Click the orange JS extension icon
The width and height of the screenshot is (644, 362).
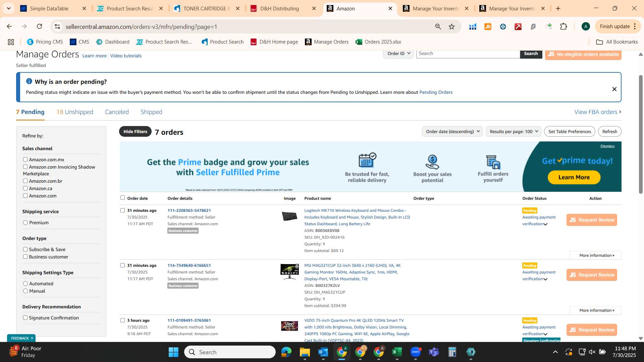coord(488,26)
